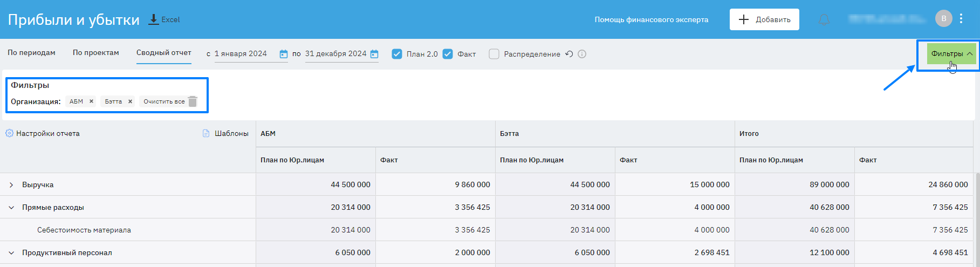Click the Добавить button
The image size is (980, 267).
tap(764, 19)
